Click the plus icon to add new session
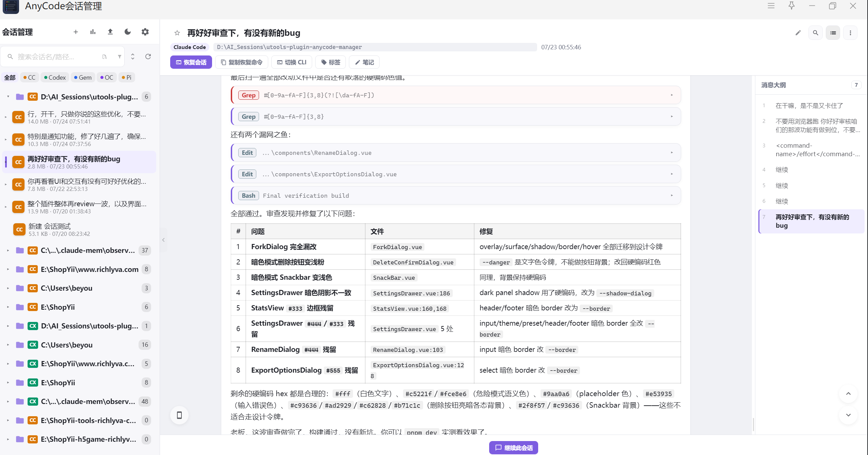Image resolution: width=868 pixels, height=455 pixels. point(76,32)
